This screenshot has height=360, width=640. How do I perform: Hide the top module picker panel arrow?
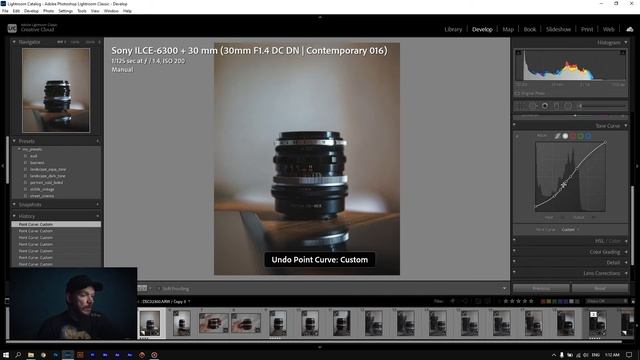(x=320, y=17)
